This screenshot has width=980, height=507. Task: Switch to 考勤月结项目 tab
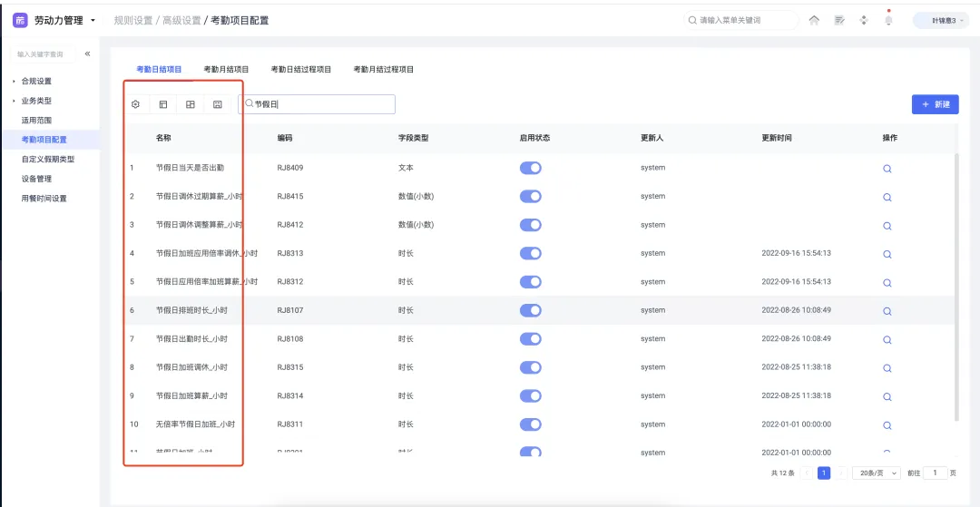(226, 69)
